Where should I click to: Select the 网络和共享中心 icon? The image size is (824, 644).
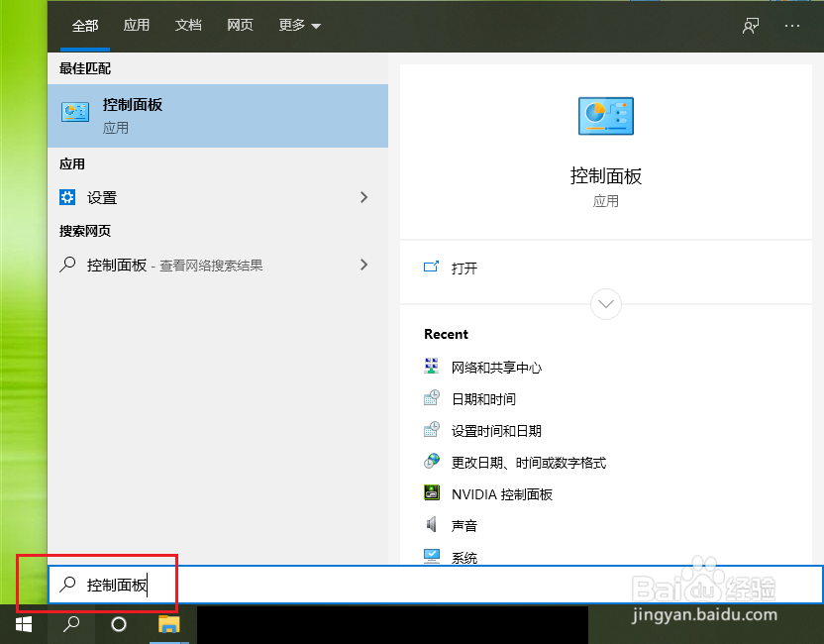click(x=431, y=367)
